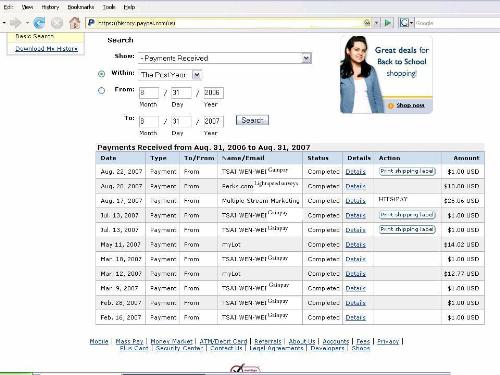Click the Back to School ad image
Image resolution: width=500 pixels, height=375 pixels.
(386, 75)
